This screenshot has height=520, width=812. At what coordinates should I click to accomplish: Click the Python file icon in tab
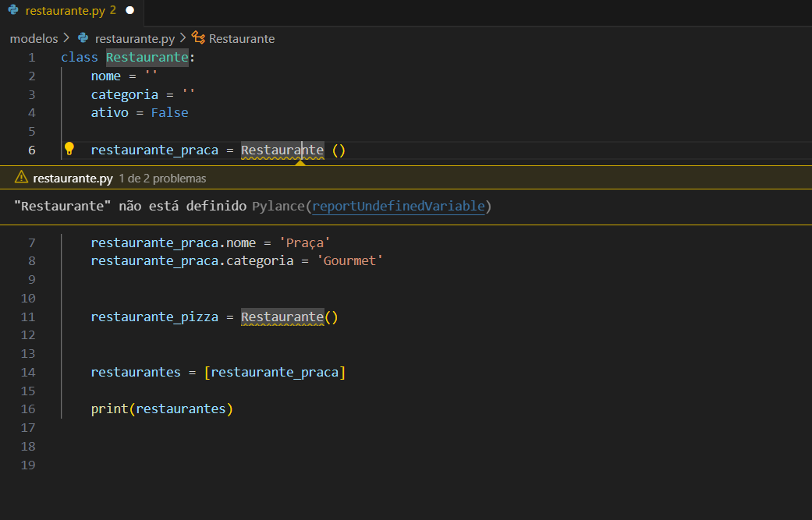pos(13,10)
